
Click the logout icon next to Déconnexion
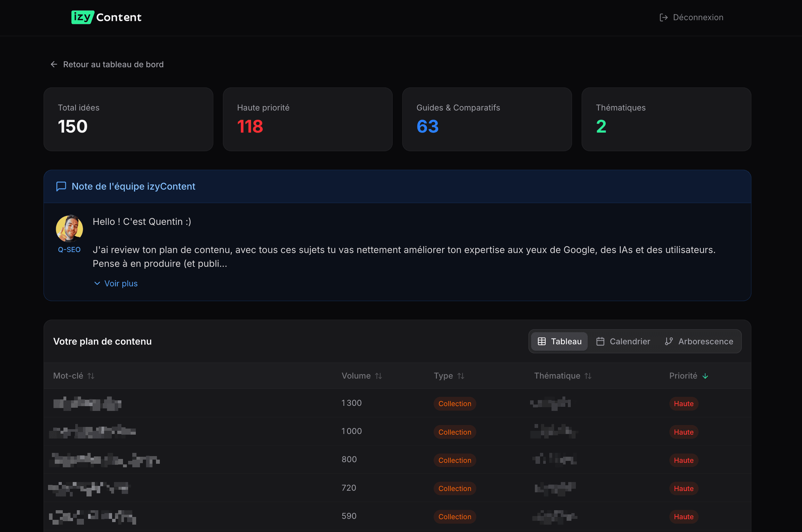(663, 17)
